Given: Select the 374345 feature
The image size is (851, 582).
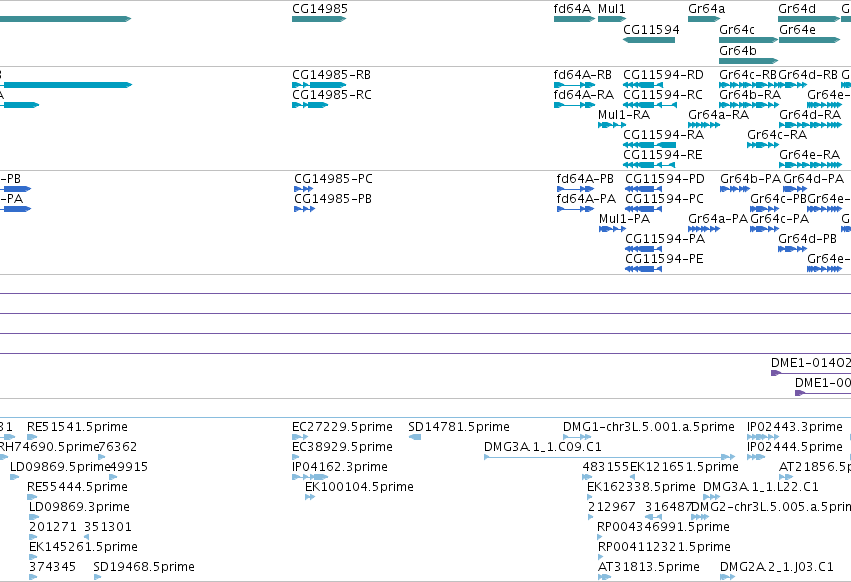Looking at the screenshot, I should coord(33,577).
